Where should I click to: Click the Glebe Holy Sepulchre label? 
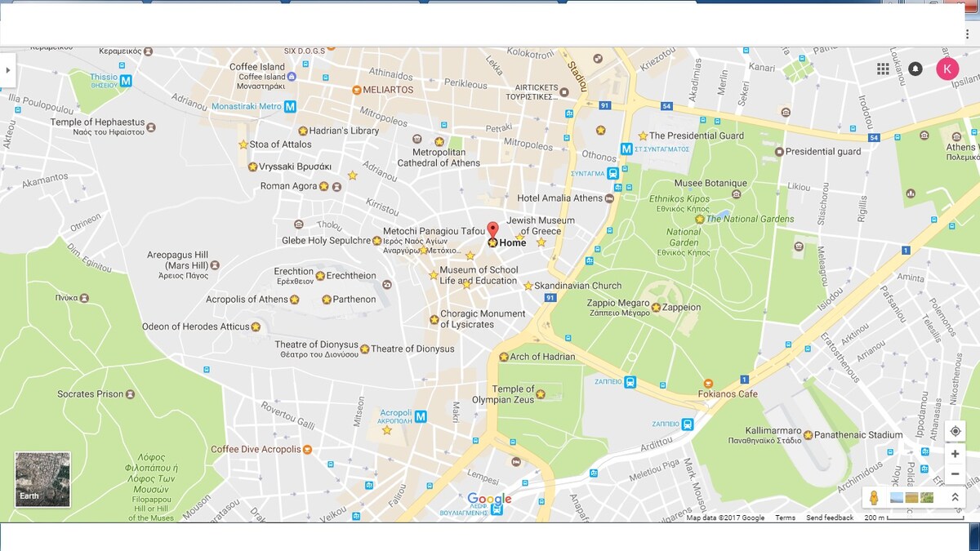[326, 241]
